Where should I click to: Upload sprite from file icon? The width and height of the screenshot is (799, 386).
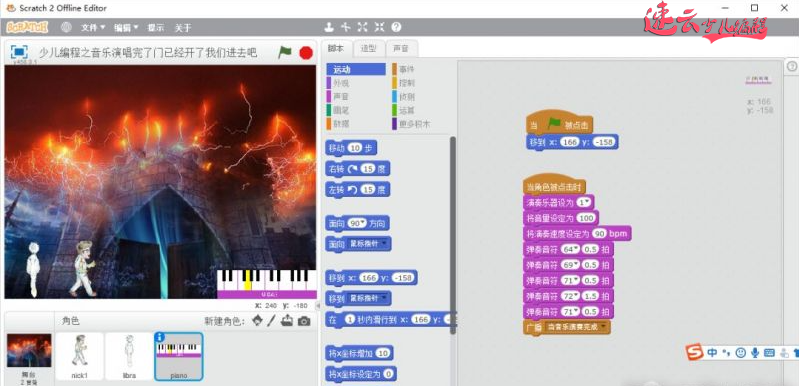tap(287, 321)
